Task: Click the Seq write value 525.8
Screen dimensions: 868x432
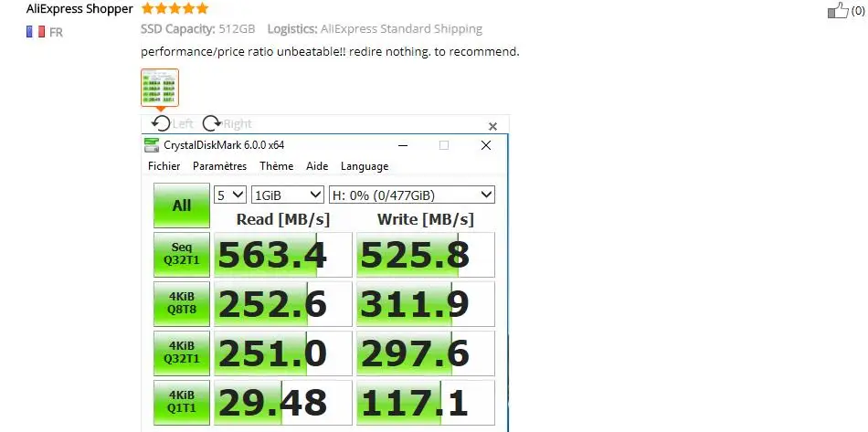Action: point(425,255)
